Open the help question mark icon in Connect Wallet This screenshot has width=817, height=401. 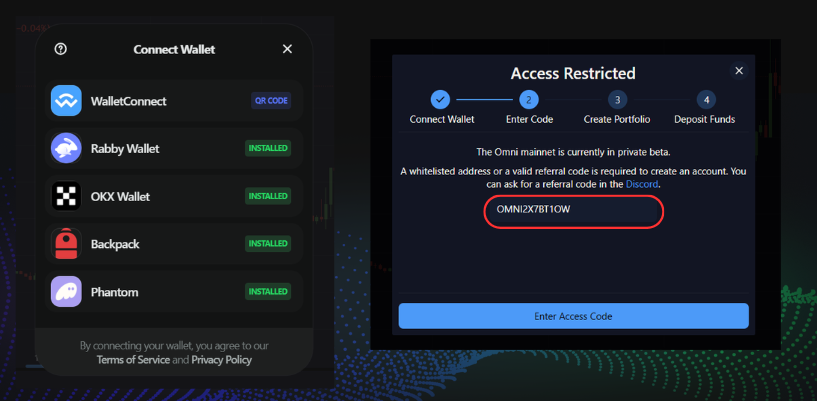(x=60, y=49)
